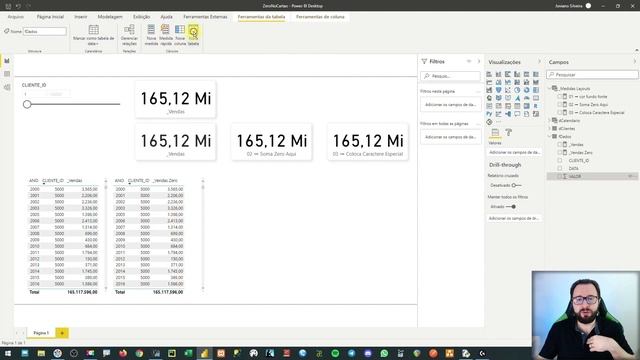Collapse the Campos pane
640x360 pixels.
tap(635, 62)
